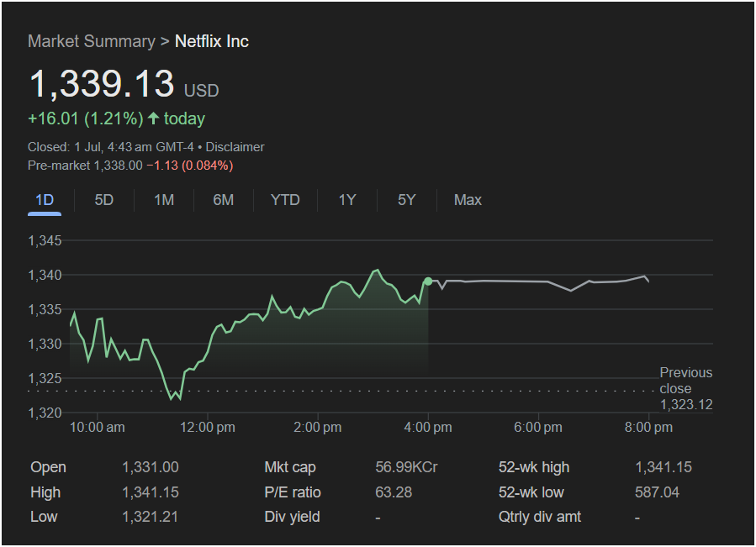Select the YTD tab
The width and height of the screenshot is (756, 547).
pos(285,200)
